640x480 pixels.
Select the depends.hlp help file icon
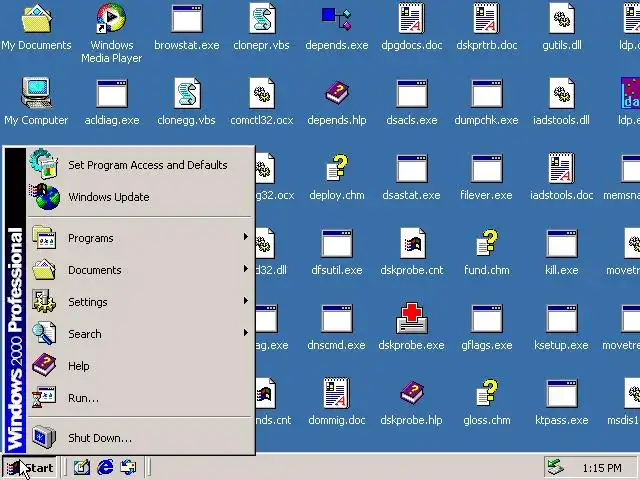[x=337, y=93]
